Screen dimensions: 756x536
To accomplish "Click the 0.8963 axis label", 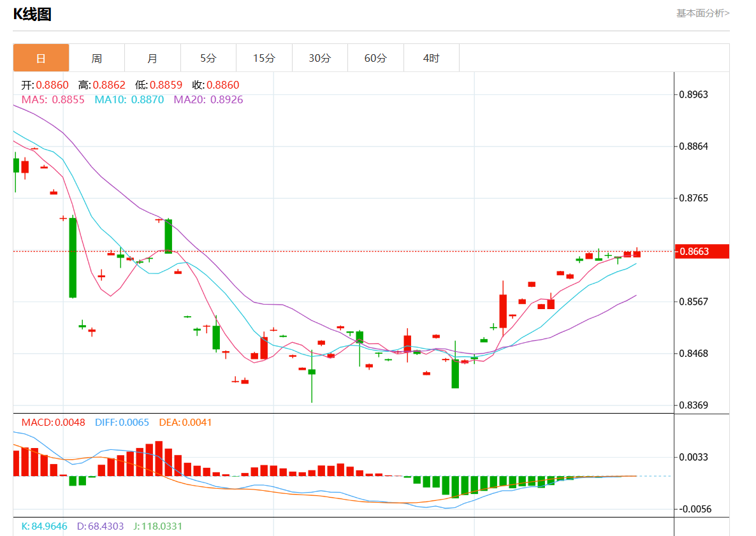I will pos(694,94).
